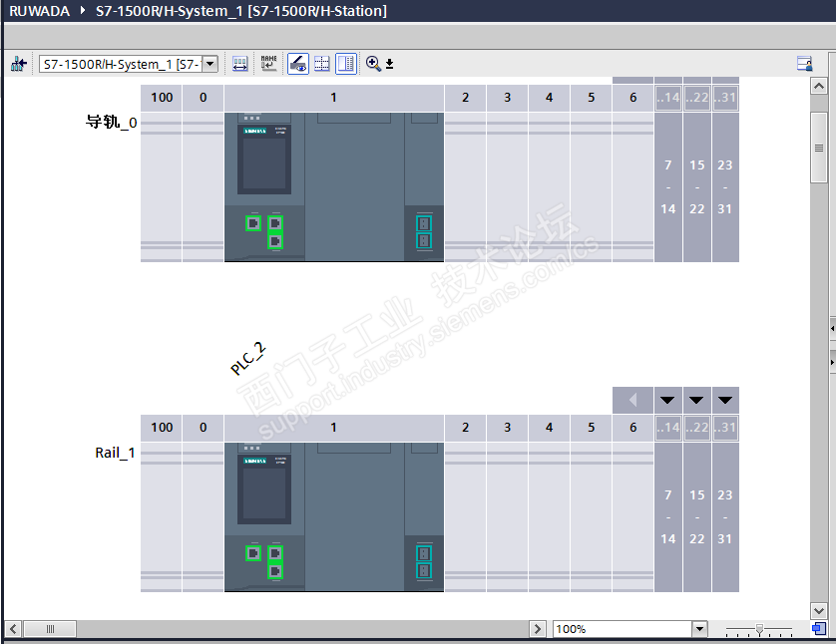Collapse slots 7-14 arrow above Rail_1
This screenshot has height=644, width=836.
pyautogui.click(x=667, y=400)
